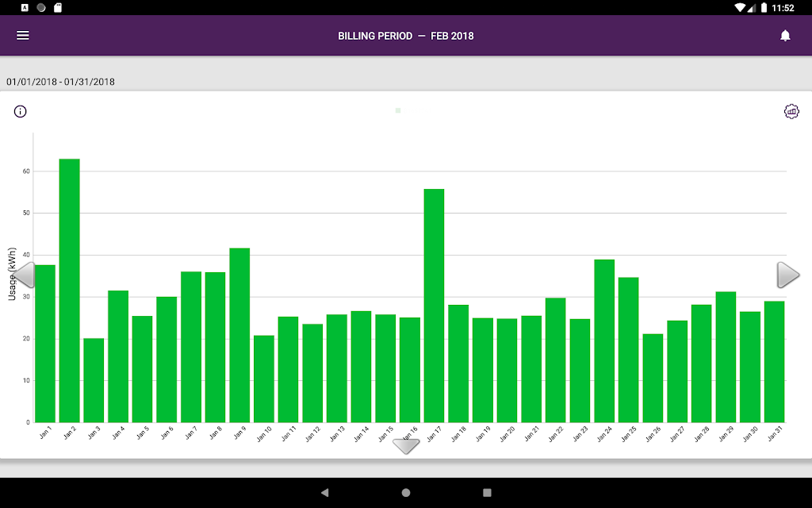The image size is (812, 508).
Task: Tap the 01/01/2018 - 01/31/2018 date range
Action: point(61,82)
